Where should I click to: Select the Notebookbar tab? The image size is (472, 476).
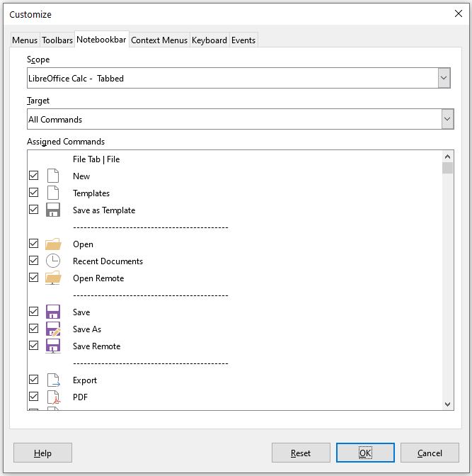pos(101,40)
